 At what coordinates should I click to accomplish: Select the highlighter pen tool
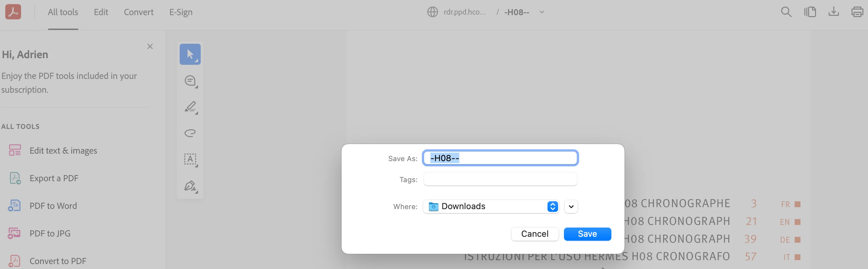click(x=191, y=107)
